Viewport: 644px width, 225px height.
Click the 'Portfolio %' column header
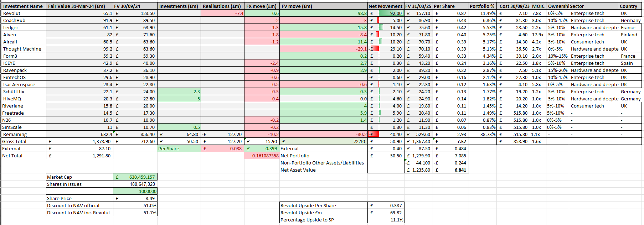point(483,6)
